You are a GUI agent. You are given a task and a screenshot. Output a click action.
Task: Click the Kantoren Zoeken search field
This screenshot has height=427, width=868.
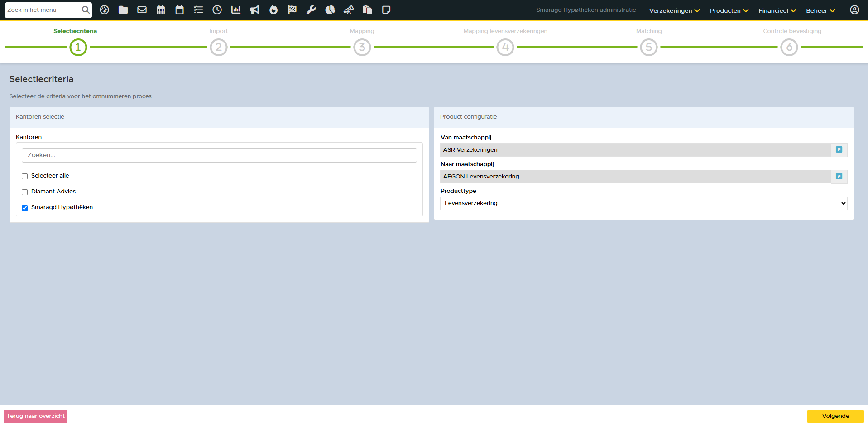pos(219,155)
